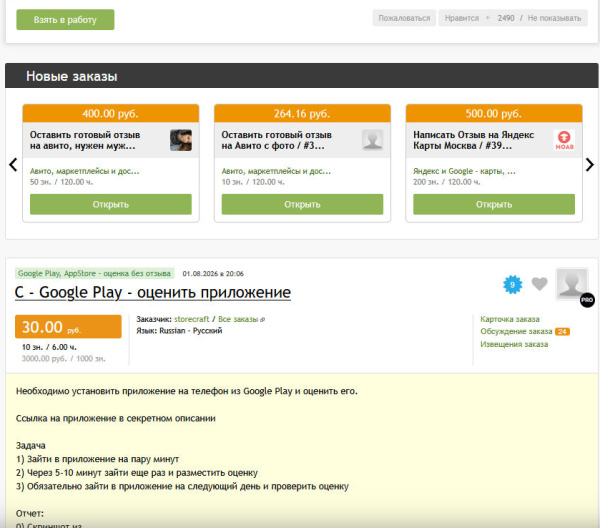Click text 50 зн. / 120.00 ч.

coord(61,182)
